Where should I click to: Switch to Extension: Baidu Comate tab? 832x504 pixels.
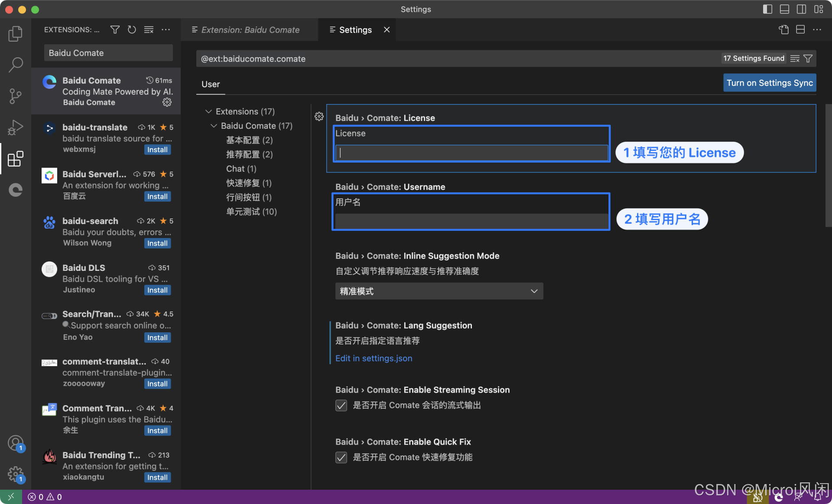coord(250,29)
